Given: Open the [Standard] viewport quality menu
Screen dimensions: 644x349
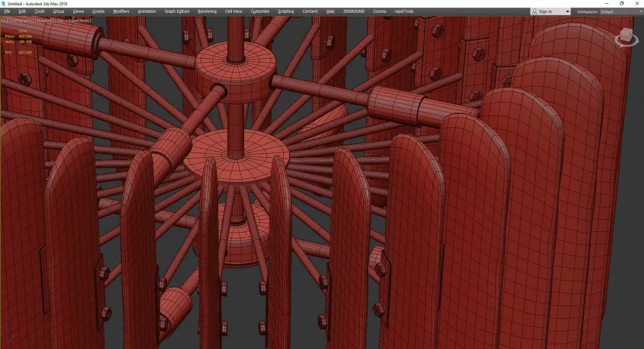Looking at the screenshot, I should pyautogui.click(x=43, y=20).
